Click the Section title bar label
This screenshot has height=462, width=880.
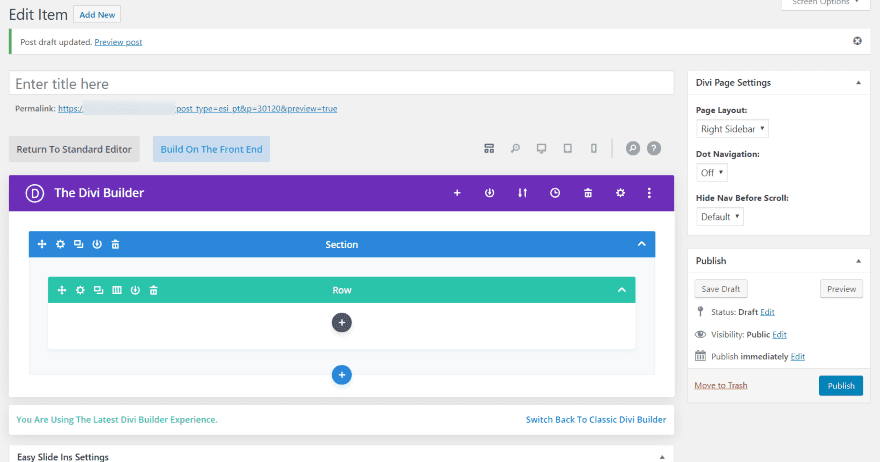tap(342, 245)
